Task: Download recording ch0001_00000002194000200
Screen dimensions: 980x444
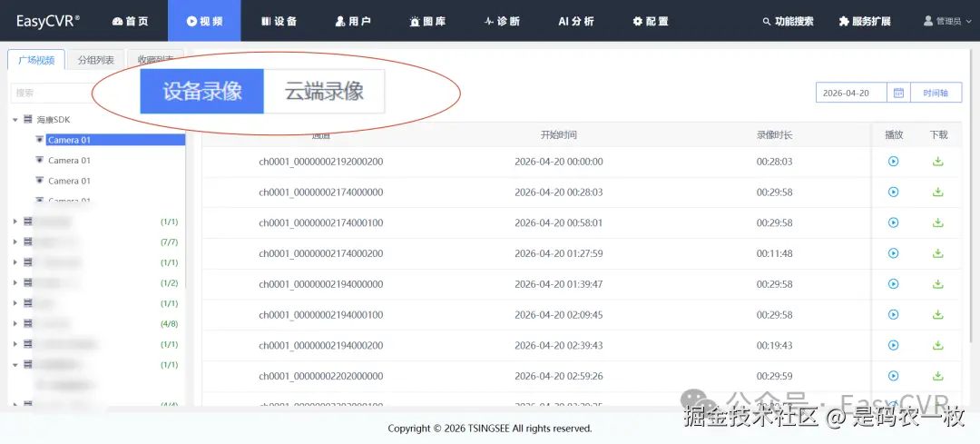Action: pos(937,345)
